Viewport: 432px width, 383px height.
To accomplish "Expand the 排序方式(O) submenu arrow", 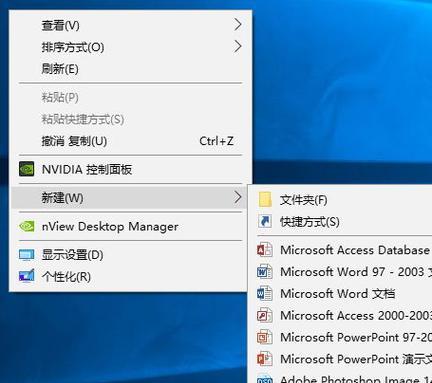I will (237, 47).
